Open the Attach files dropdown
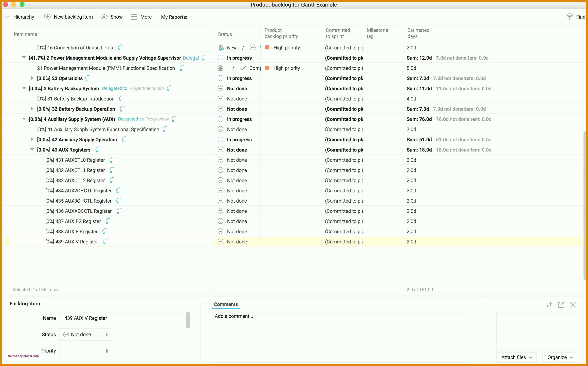This screenshot has height=366, width=588. (x=516, y=357)
